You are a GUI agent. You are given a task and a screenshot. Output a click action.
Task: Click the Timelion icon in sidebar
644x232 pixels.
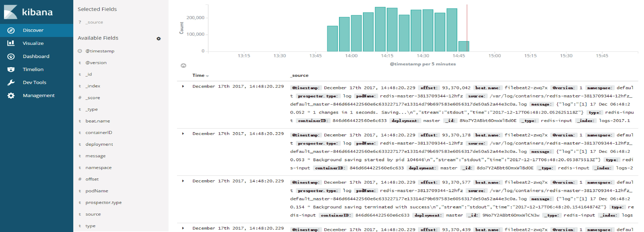(11, 69)
